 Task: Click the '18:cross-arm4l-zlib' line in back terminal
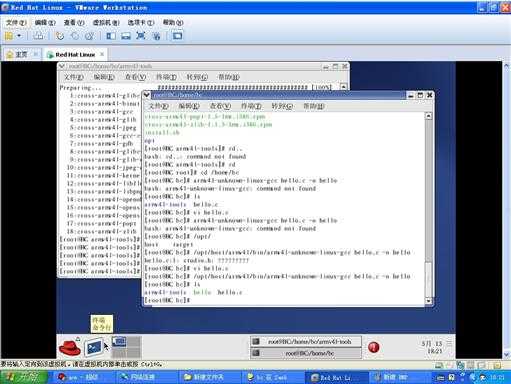(x=101, y=231)
